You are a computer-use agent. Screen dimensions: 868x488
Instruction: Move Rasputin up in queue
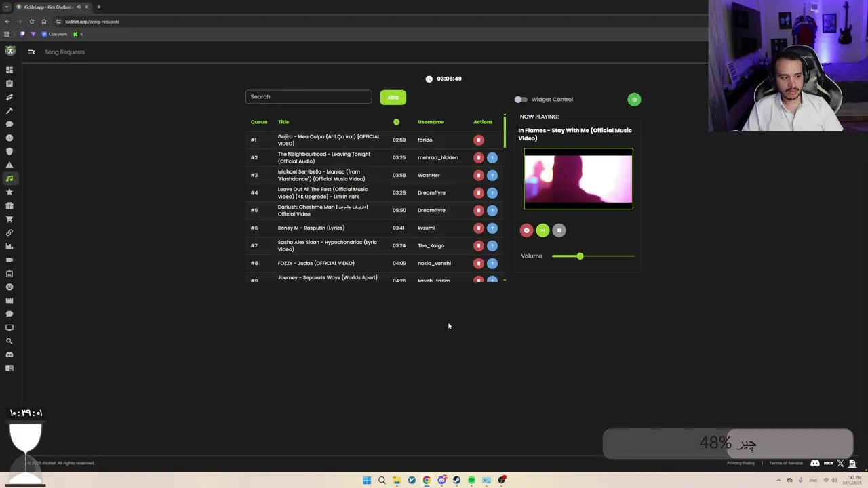tap(492, 228)
